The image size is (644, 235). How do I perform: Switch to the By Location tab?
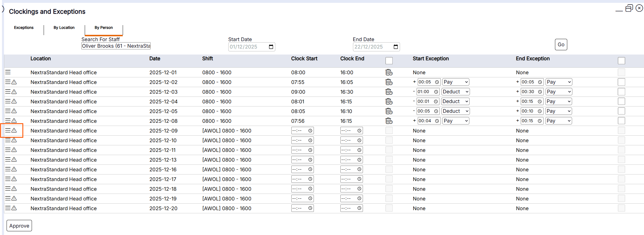pos(64,28)
